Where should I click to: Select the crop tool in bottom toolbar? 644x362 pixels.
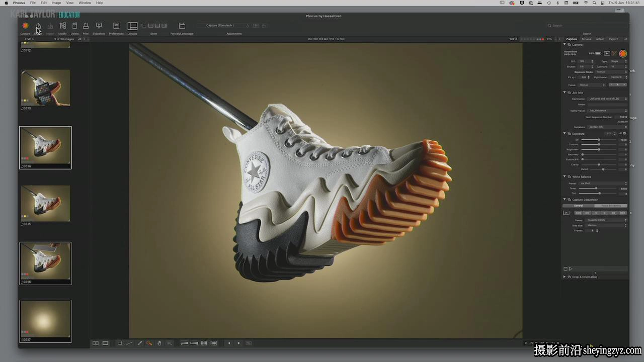click(x=120, y=343)
